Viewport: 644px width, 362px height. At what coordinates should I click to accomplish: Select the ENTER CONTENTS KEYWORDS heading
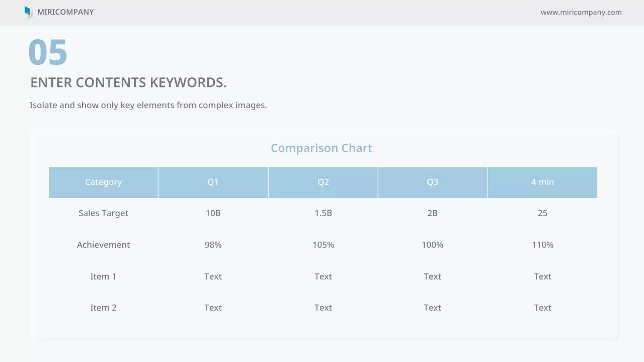click(128, 82)
